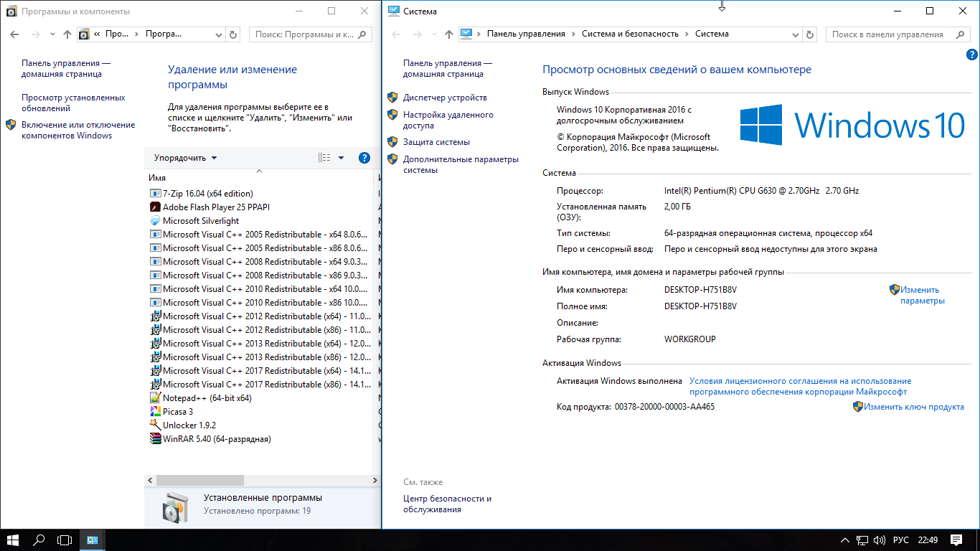The width and height of the screenshot is (980, 551).
Task: Click the Notepad++ (64-bit x64) icon
Action: tap(156, 397)
